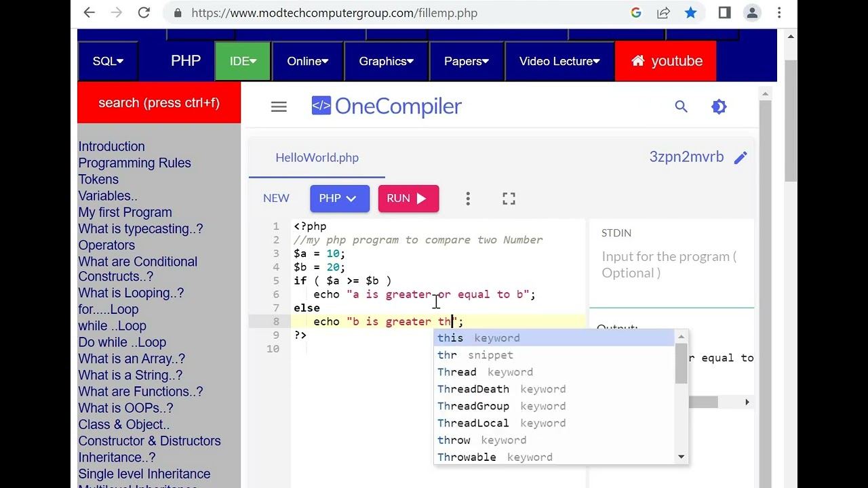Open the Programming Rules link
Viewport: 868px width, 488px height.
(x=134, y=163)
